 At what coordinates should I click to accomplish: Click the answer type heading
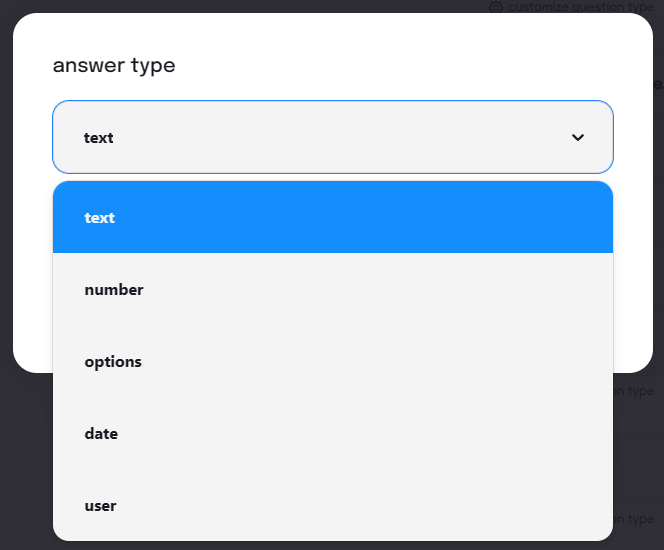114,66
